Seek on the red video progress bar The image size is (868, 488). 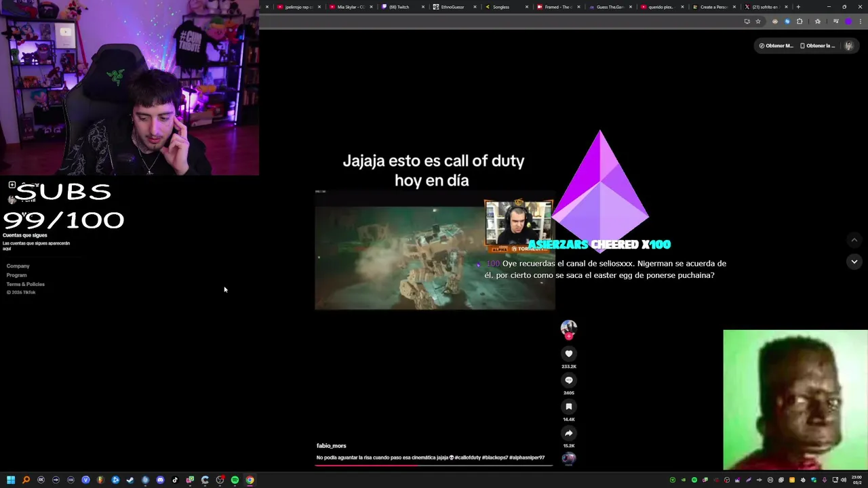(434, 465)
